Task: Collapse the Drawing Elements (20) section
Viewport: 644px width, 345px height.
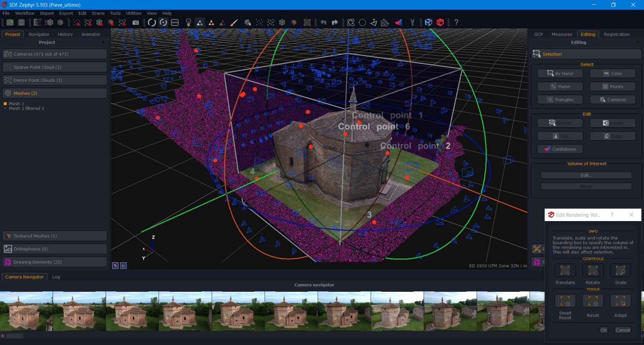Action: point(55,262)
